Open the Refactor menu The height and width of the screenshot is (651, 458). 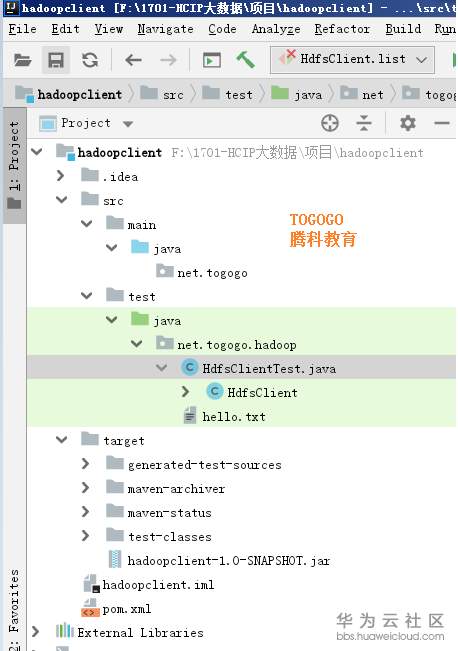coord(342,29)
